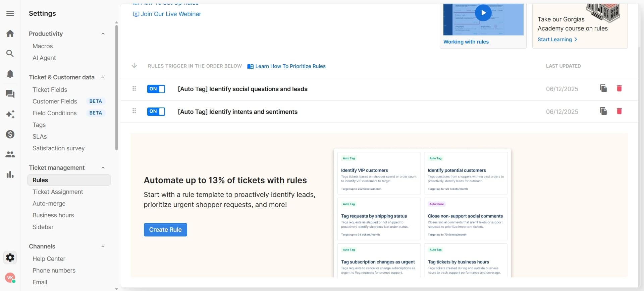
Task: Delete the intents and sentiments rule
Action: pyautogui.click(x=619, y=111)
